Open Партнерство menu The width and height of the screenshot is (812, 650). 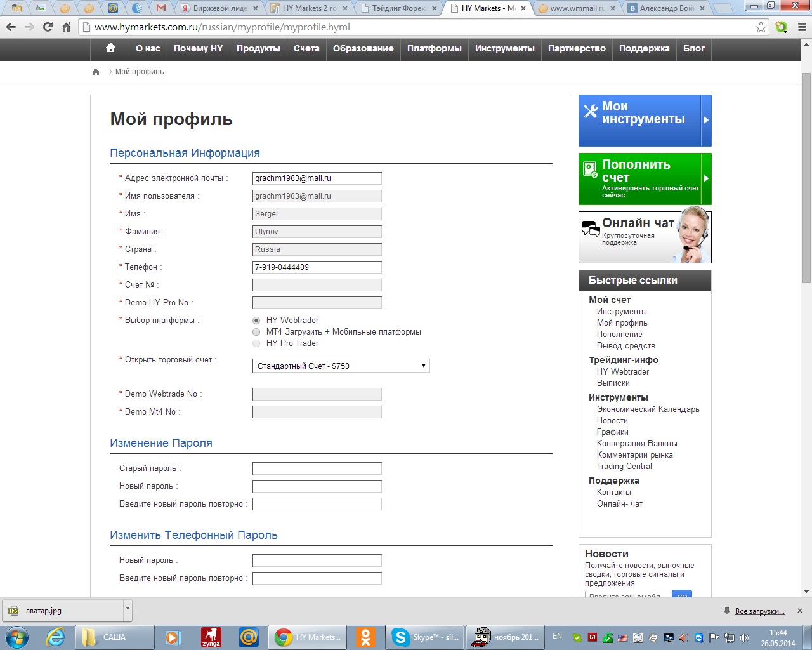577,48
